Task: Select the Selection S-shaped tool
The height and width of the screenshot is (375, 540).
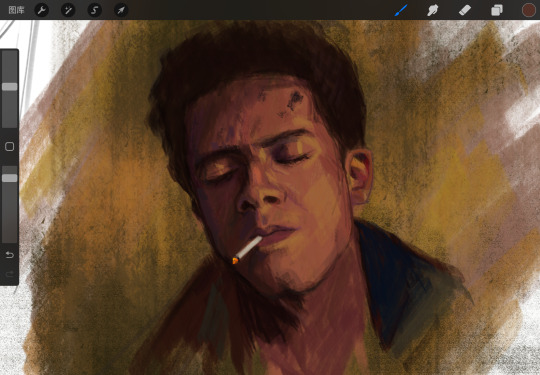Action: point(94,10)
